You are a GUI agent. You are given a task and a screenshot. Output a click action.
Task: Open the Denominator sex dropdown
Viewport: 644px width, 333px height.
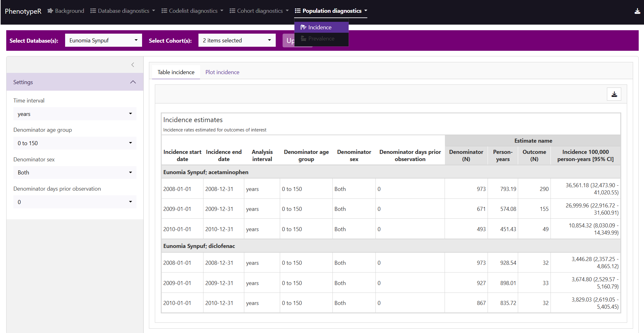click(75, 173)
